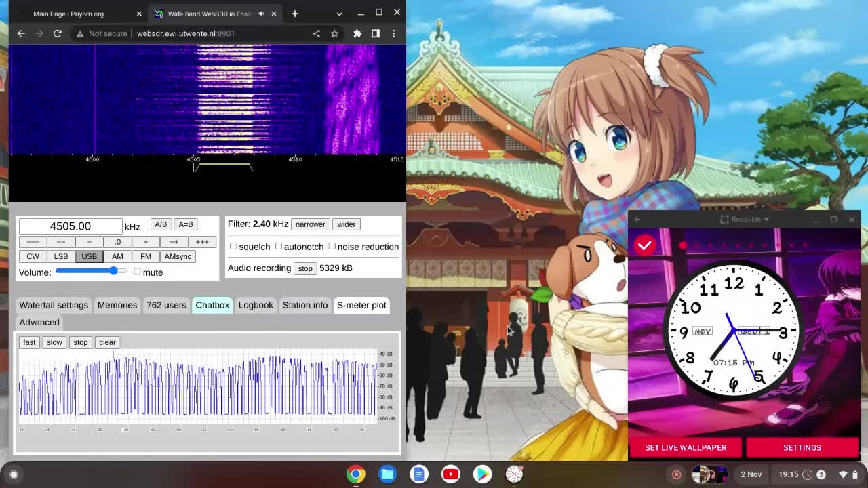Image resolution: width=868 pixels, height=488 pixels.
Task: Open SETTINGS in the clock wallpaper app
Action: [x=802, y=447]
